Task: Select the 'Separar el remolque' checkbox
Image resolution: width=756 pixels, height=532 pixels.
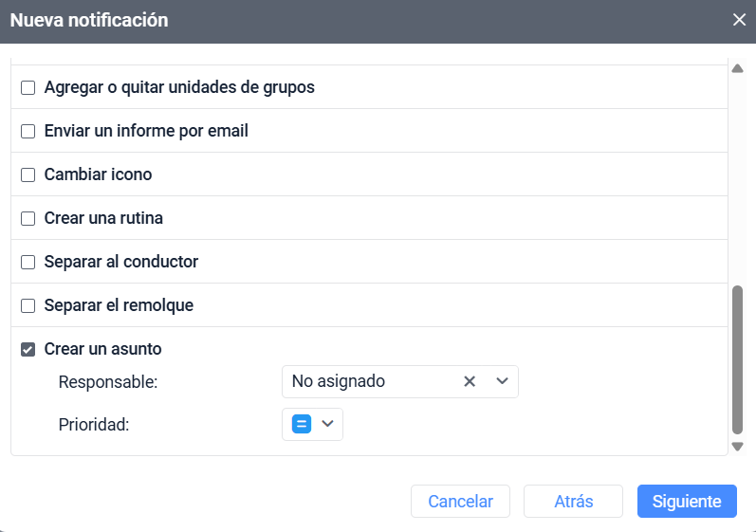Action: (28, 305)
